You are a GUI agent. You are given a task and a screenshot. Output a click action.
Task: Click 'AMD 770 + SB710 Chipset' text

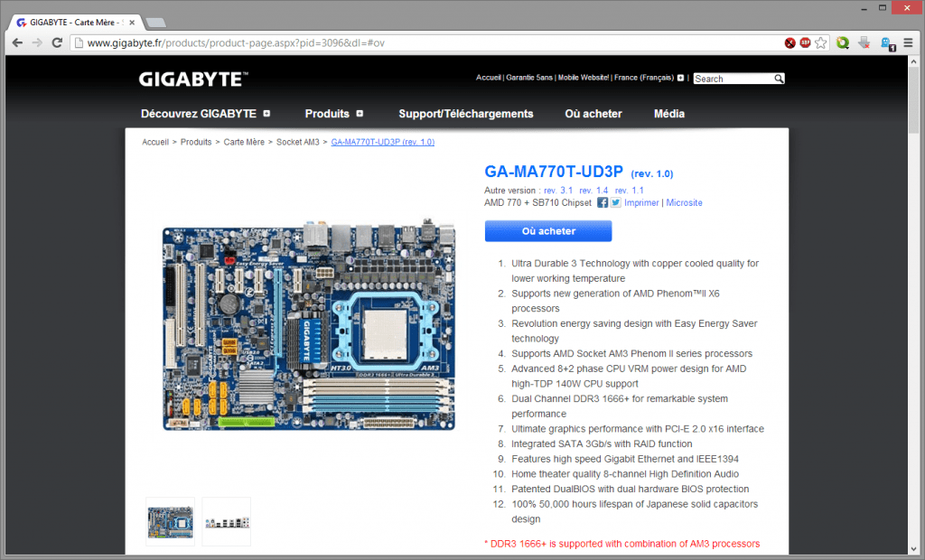537,202
